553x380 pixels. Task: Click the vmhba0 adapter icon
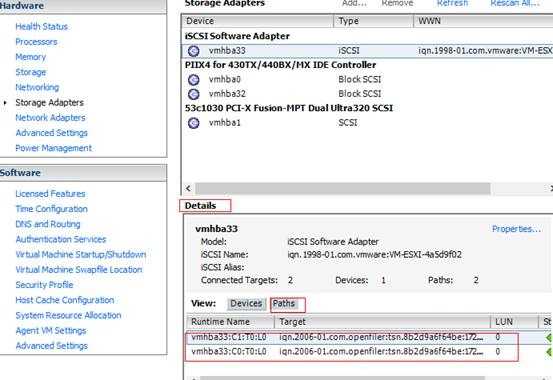pos(193,80)
